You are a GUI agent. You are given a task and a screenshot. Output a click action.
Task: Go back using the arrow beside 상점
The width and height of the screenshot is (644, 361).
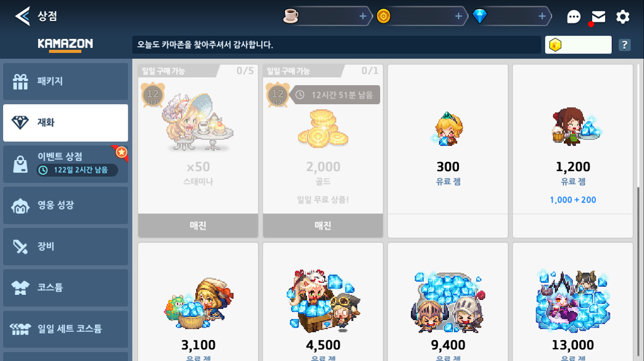coord(23,16)
